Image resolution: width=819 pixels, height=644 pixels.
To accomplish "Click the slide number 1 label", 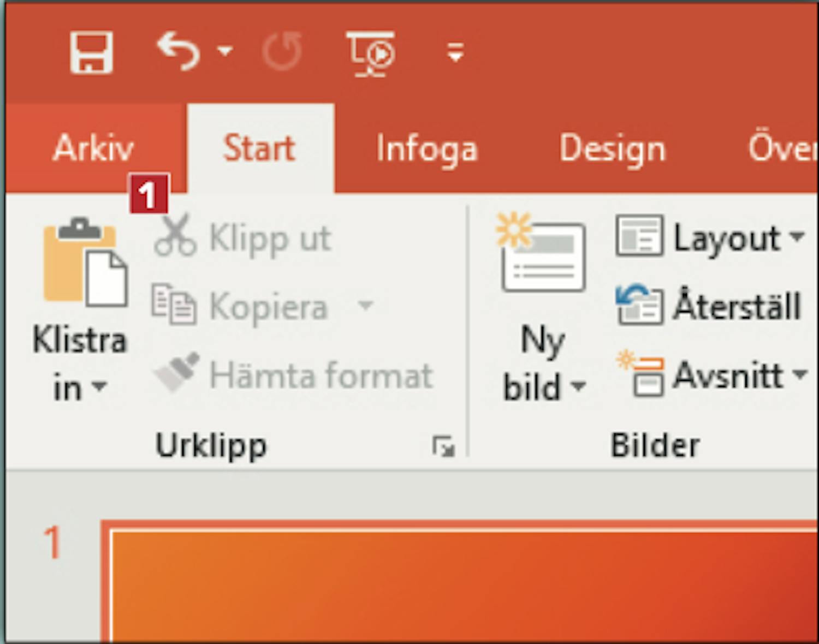I will pyautogui.click(x=52, y=542).
